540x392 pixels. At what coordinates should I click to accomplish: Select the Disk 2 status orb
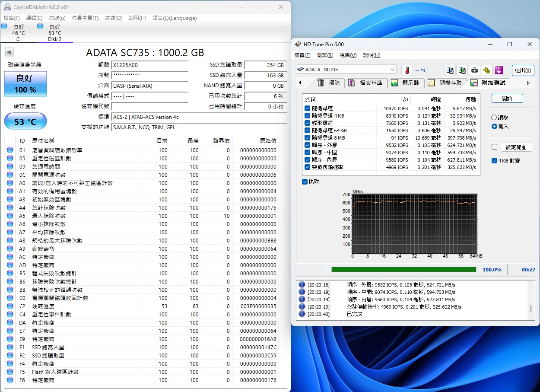pyautogui.click(x=40, y=26)
